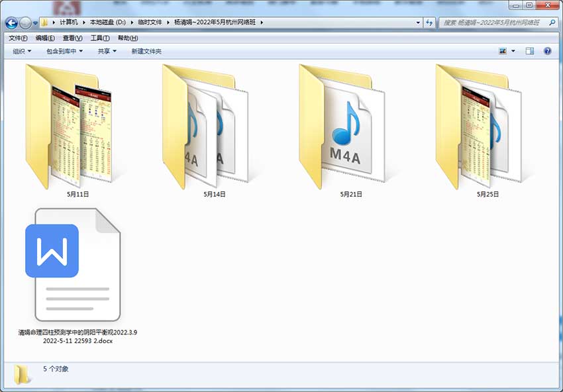Change view with the view icon
Screen dimensions: 563x392
coord(503,51)
